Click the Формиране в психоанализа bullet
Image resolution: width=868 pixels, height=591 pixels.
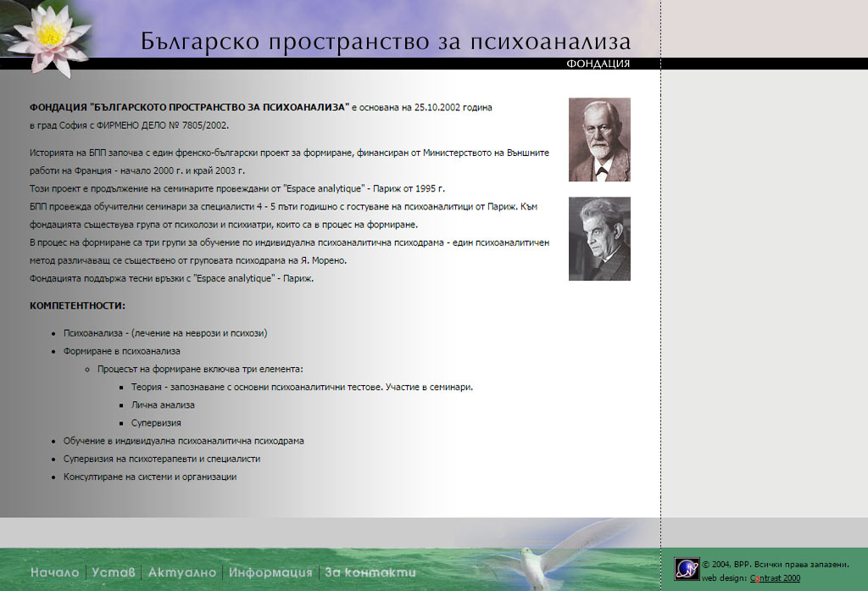coord(121,350)
